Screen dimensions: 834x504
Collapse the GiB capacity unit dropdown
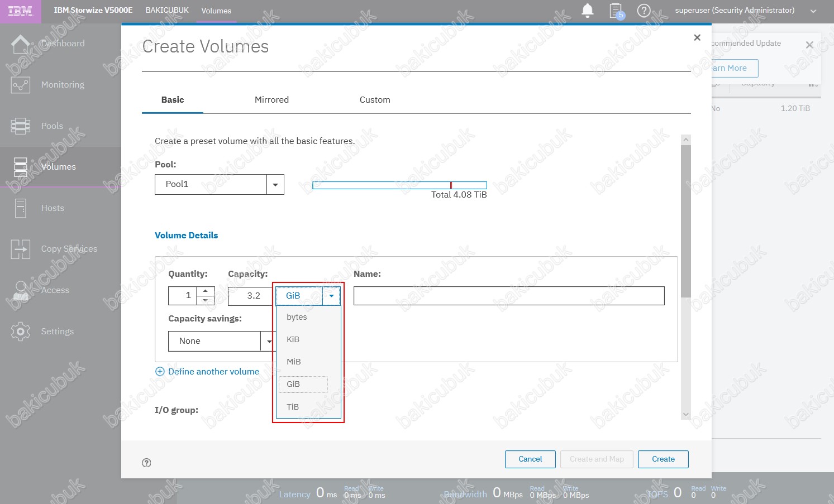click(331, 296)
